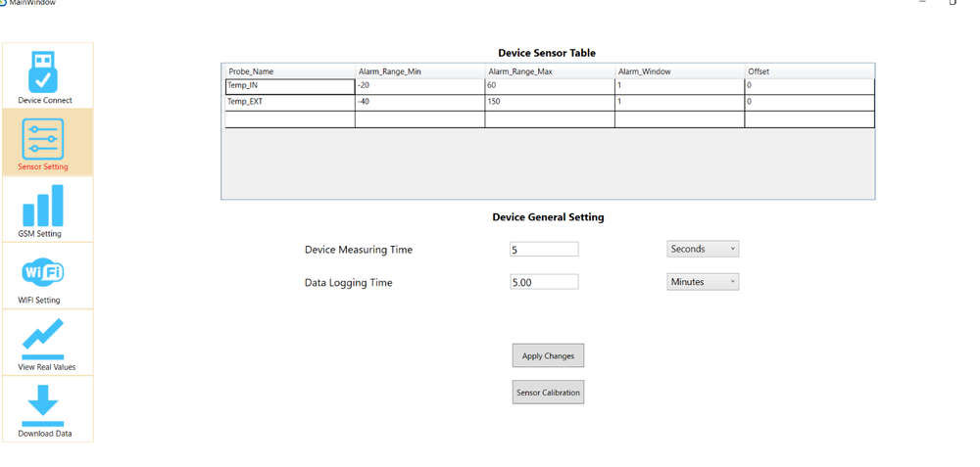Select the Temp_EXT probe name cell
980x467 pixels.
(x=289, y=102)
